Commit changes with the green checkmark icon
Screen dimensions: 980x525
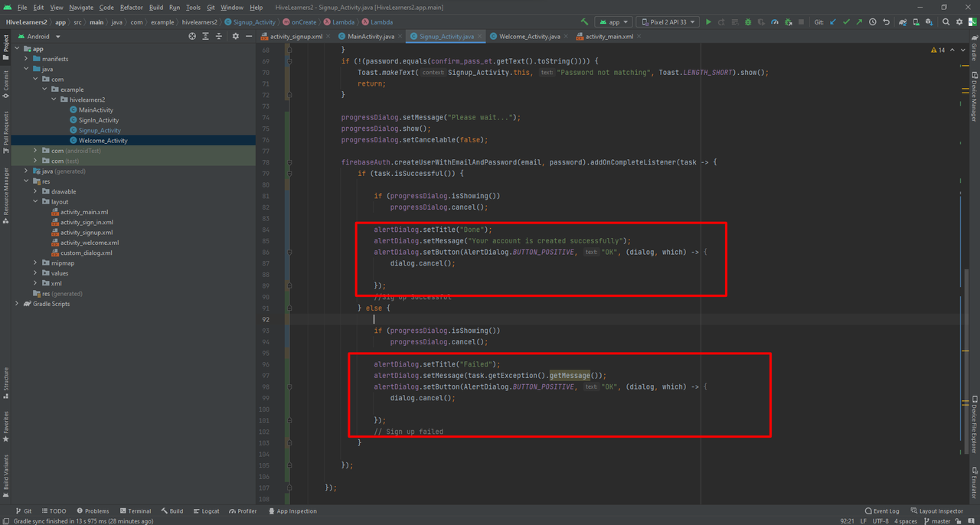tap(846, 22)
